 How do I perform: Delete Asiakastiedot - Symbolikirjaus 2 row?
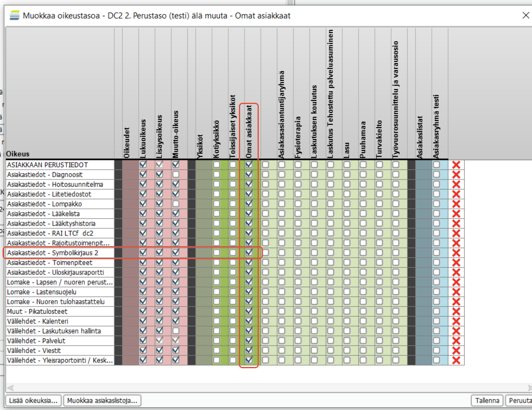[x=456, y=253]
